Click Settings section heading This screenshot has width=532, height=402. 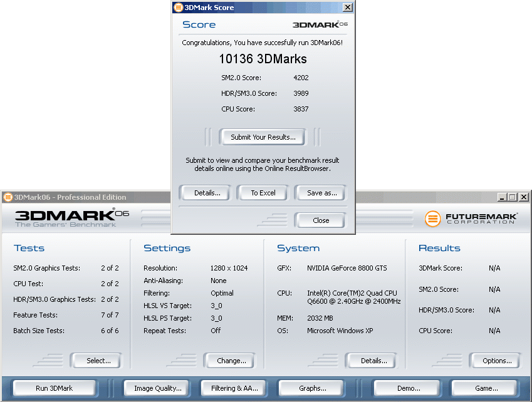167,248
